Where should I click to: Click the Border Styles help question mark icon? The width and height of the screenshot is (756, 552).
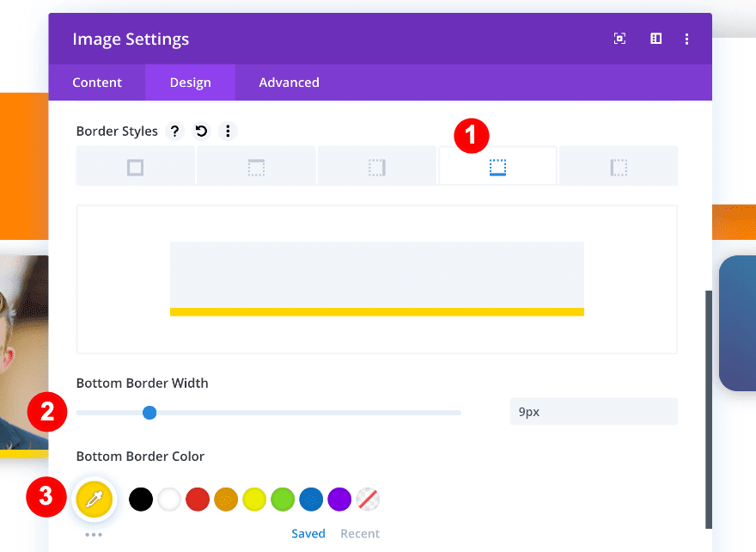175,131
